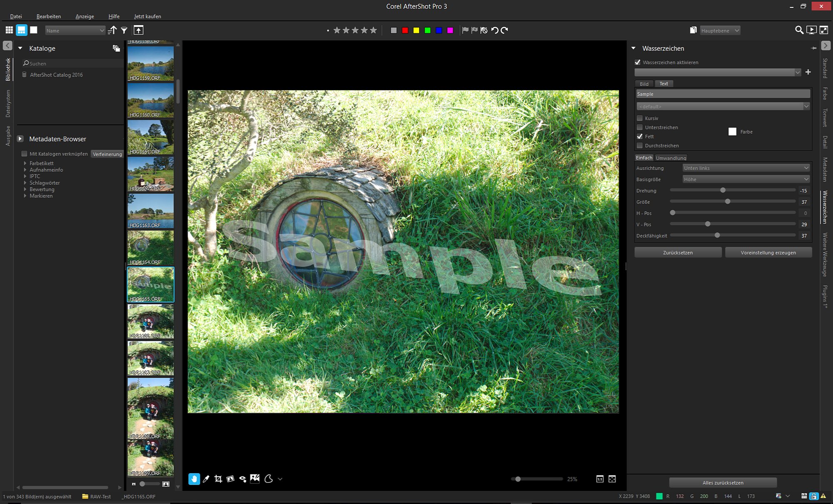Click the rotate left icon in top toolbar
This screenshot has height=504, width=833.
tap(495, 30)
